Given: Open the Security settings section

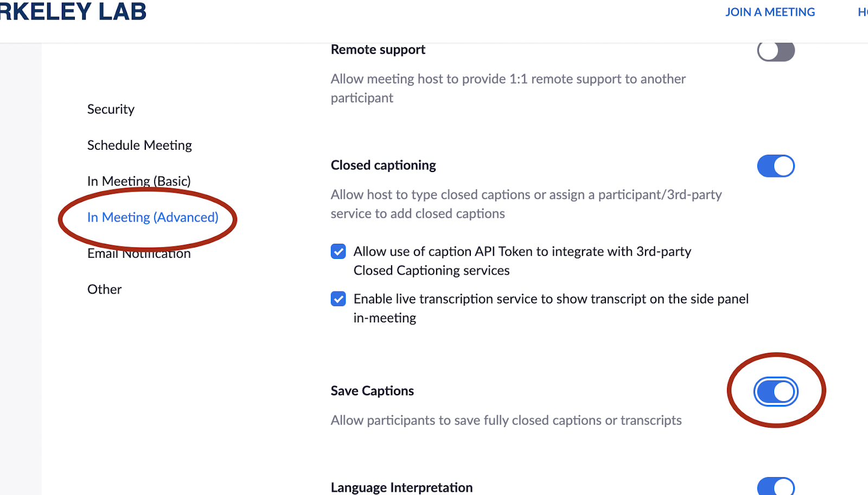Looking at the screenshot, I should tap(111, 109).
